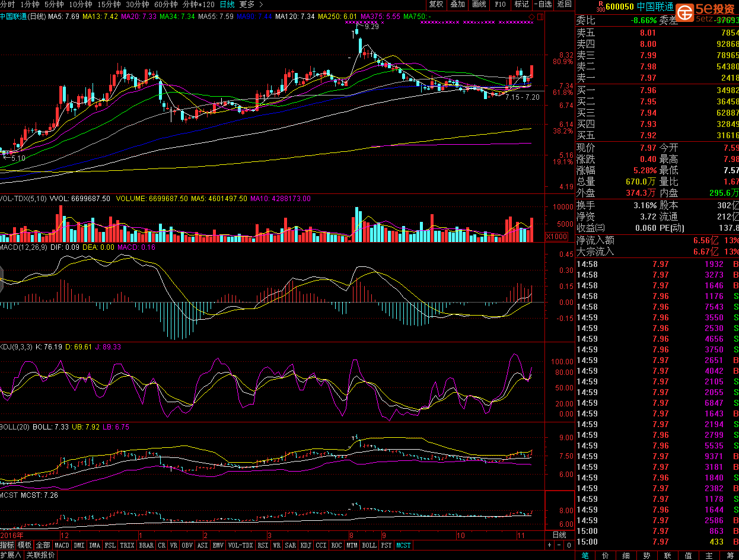Select the EMV indicator
Image resolution: width=739 pixels, height=560 pixels.
pyautogui.click(x=218, y=545)
